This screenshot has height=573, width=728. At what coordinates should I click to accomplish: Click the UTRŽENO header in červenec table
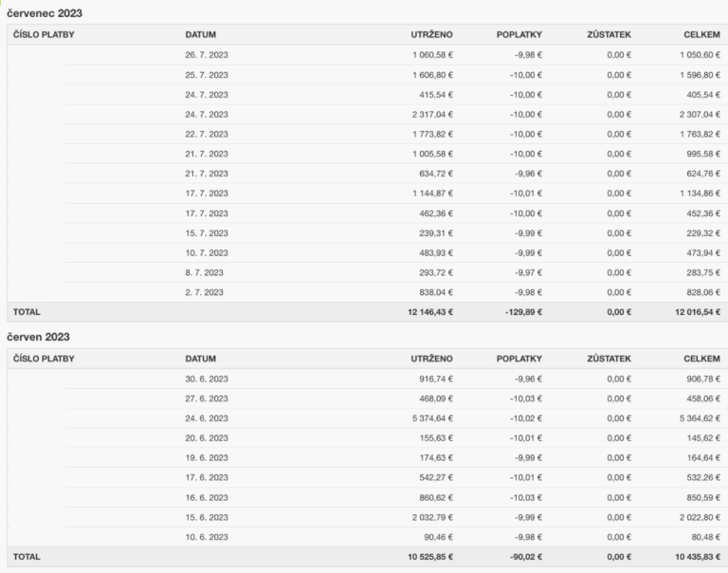[431, 34]
